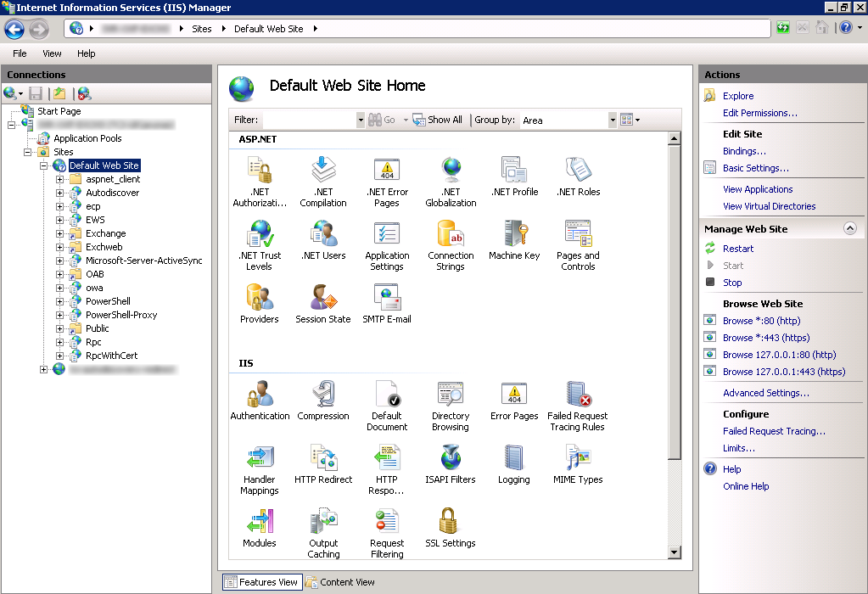Image resolution: width=868 pixels, height=594 pixels.
Task: Open the HTTP Response Headers feature
Action: coord(387,469)
